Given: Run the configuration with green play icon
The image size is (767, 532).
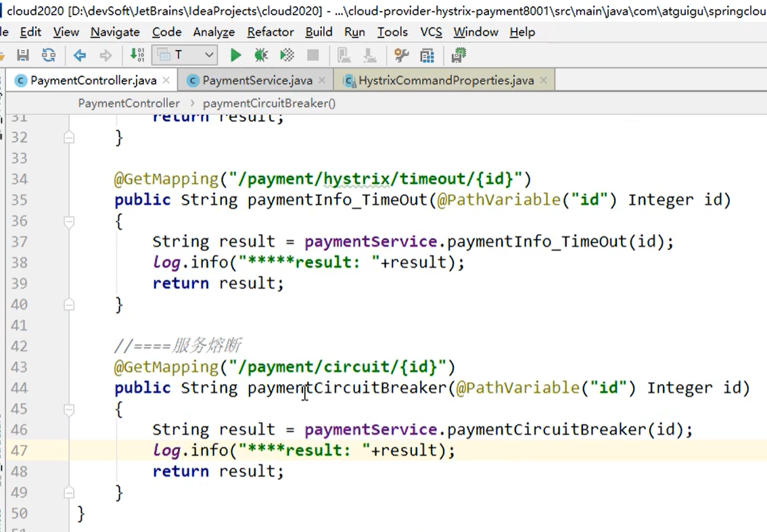Looking at the screenshot, I should tap(235, 55).
